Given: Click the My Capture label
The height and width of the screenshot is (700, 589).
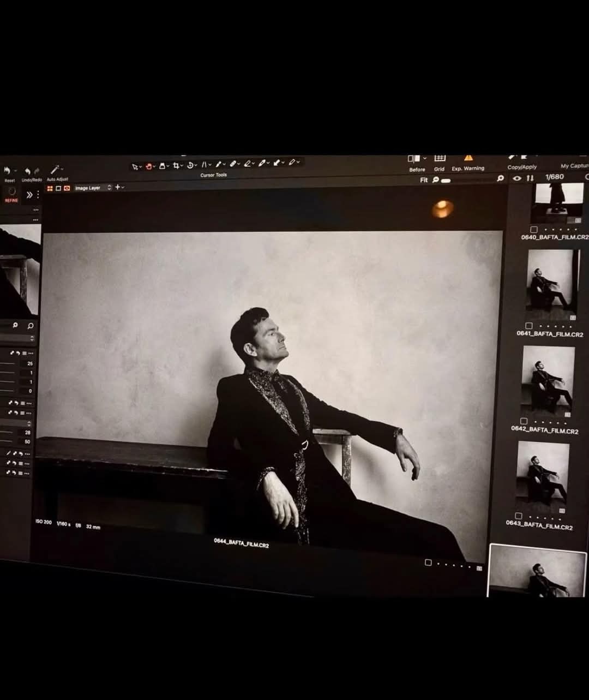Looking at the screenshot, I should coord(575,166).
